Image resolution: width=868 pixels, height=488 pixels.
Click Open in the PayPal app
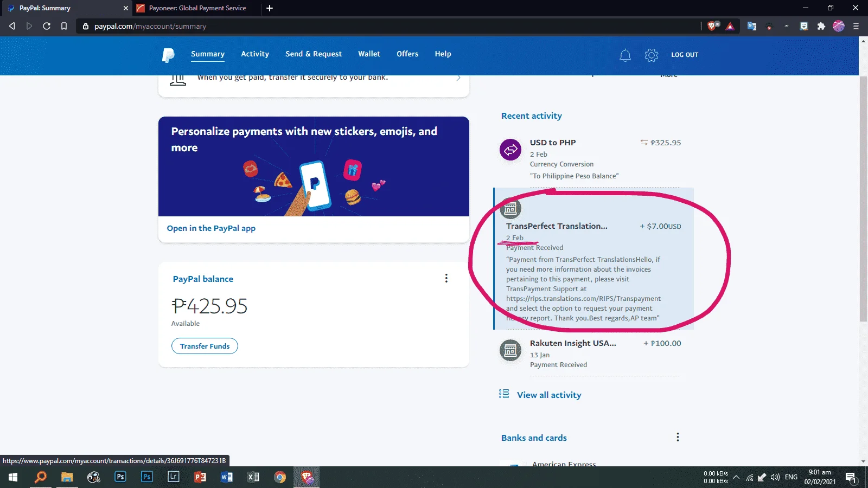tap(211, 228)
